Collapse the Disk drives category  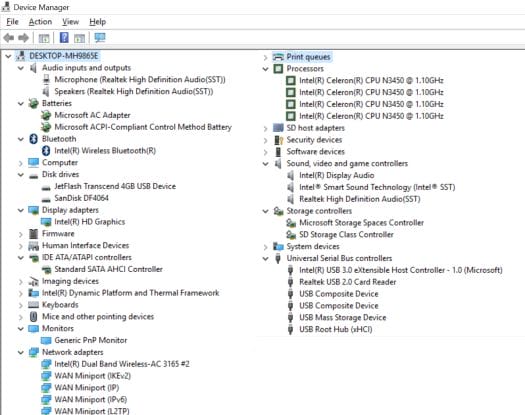pyautogui.click(x=21, y=175)
